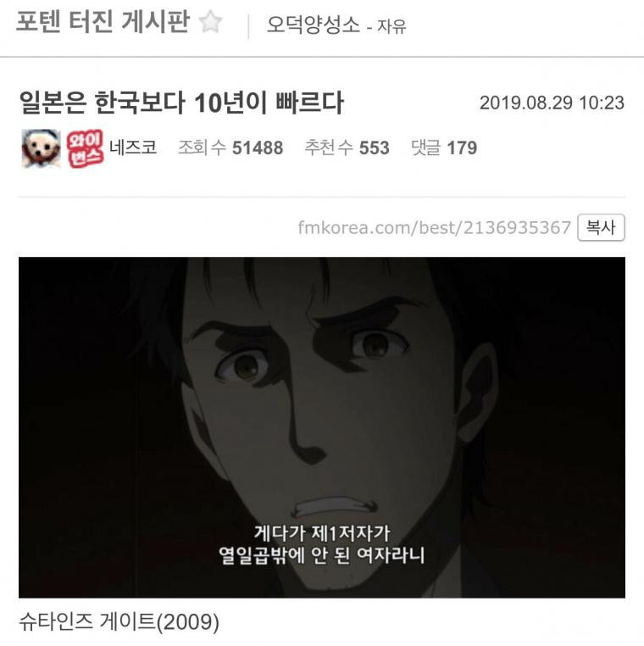Open the 포텐 터진 게시판 board title
The image size is (644, 646).
coord(103,21)
